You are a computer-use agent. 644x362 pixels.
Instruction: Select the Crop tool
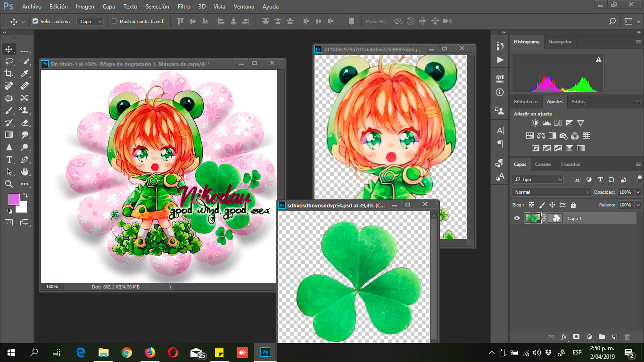pyautogui.click(x=9, y=74)
